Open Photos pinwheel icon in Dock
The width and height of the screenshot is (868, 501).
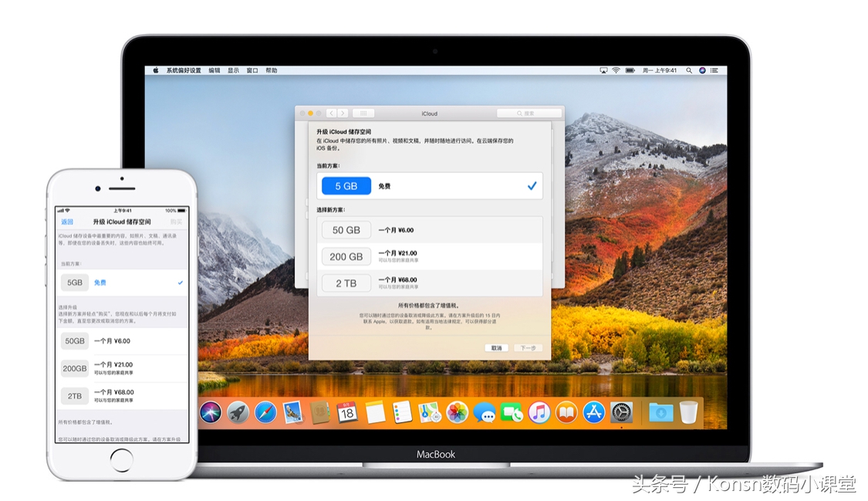coord(458,412)
